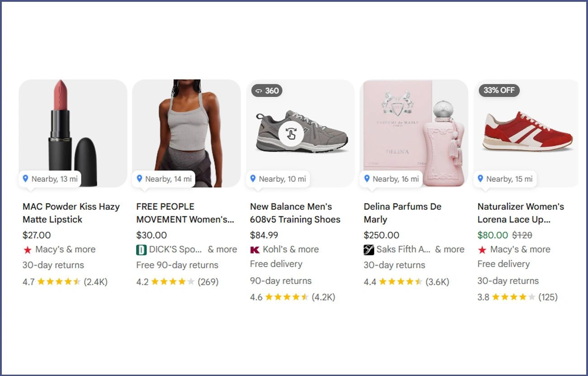The height and width of the screenshot is (376, 588).
Task: Open New Balance Men's 608v5 Training Shoes link
Action: coord(295,213)
